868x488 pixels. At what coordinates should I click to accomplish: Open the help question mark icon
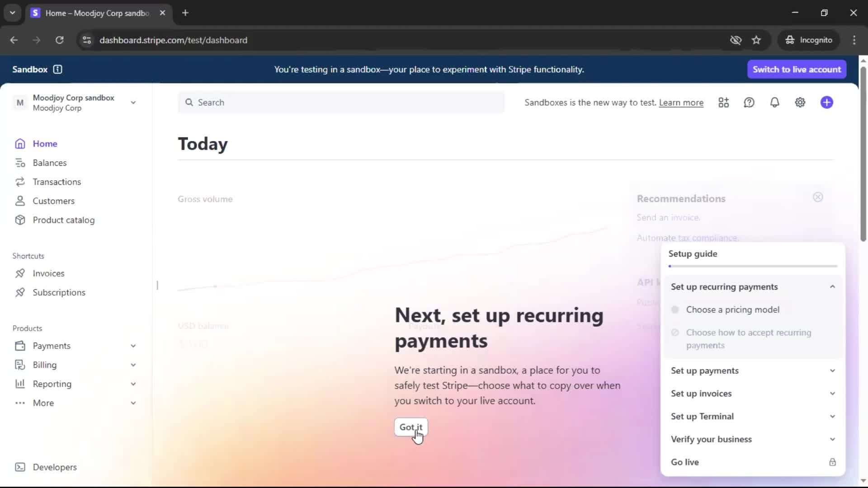pyautogui.click(x=749, y=103)
